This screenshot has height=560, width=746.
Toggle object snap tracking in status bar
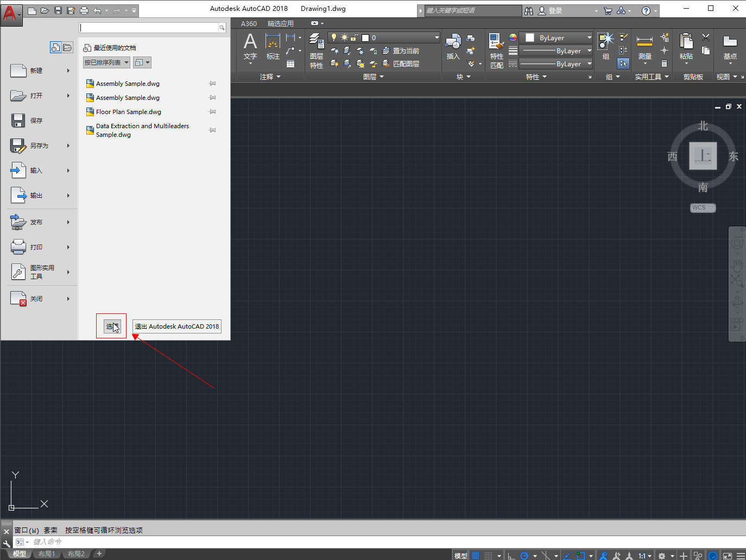tap(567, 556)
